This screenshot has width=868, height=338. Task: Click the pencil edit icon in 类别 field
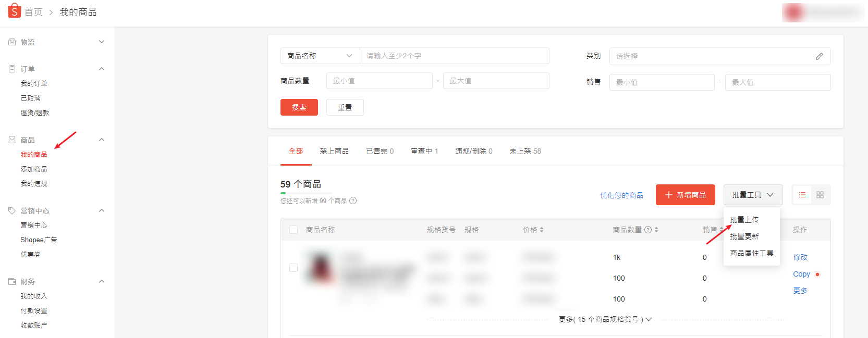820,56
